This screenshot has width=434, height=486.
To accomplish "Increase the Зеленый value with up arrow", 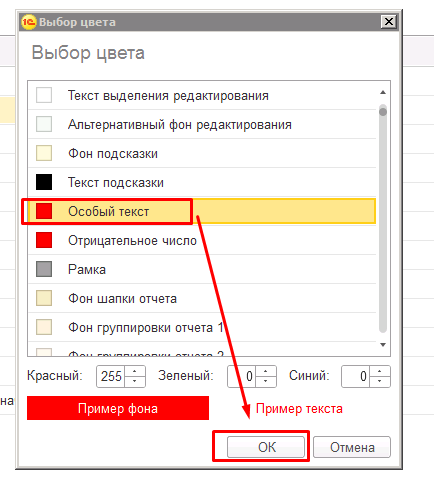I will tap(266, 371).
